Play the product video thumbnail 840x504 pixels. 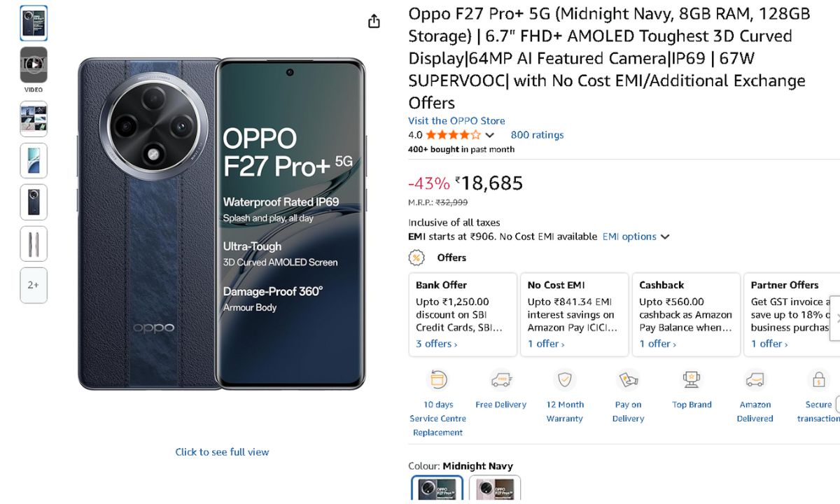pos(34,64)
